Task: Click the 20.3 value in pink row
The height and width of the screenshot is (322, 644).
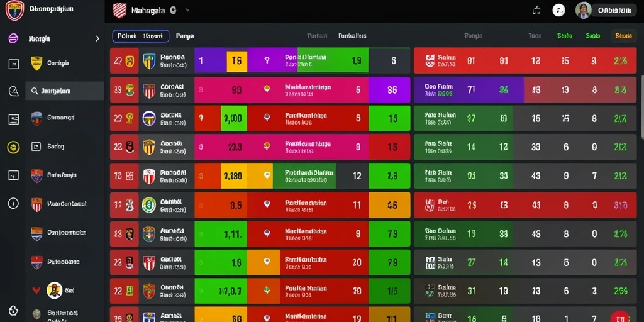Action: click(235, 147)
